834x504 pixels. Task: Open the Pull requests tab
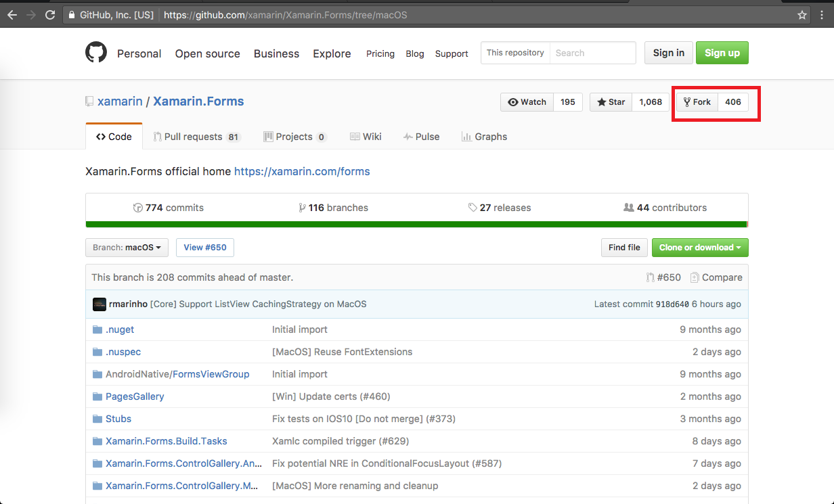197,137
